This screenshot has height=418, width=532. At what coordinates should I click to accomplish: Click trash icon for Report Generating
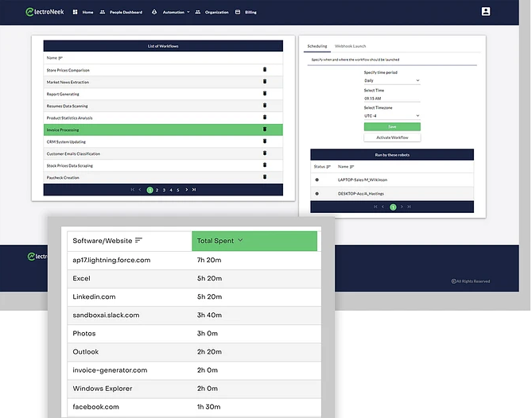pyautogui.click(x=264, y=94)
